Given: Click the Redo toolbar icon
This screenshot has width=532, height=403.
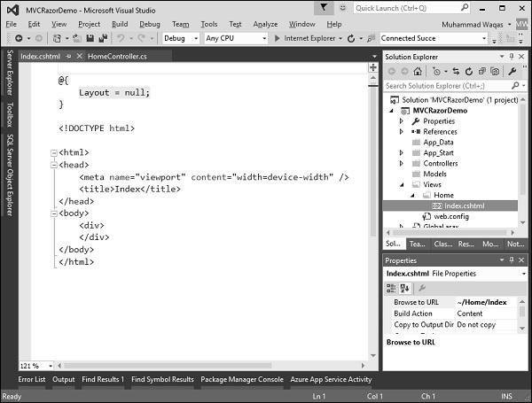Looking at the screenshot, I should (x=142, y=38).
